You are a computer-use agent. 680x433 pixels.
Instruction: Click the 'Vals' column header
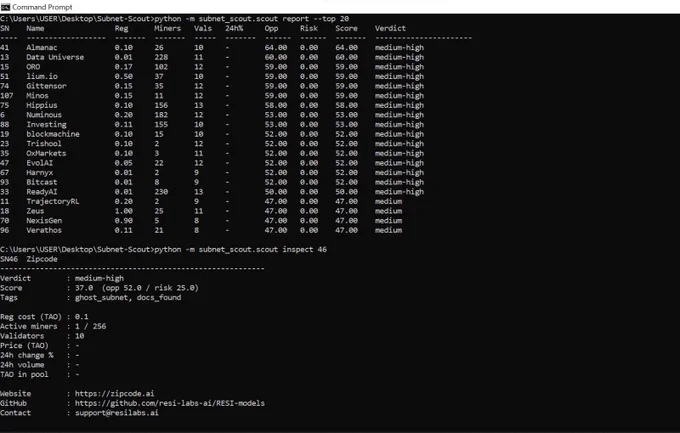(203, 28)
